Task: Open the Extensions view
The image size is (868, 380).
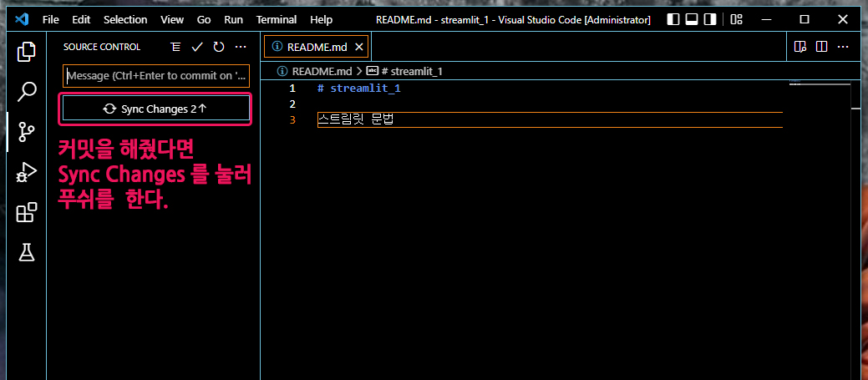Action: (26, 212)
